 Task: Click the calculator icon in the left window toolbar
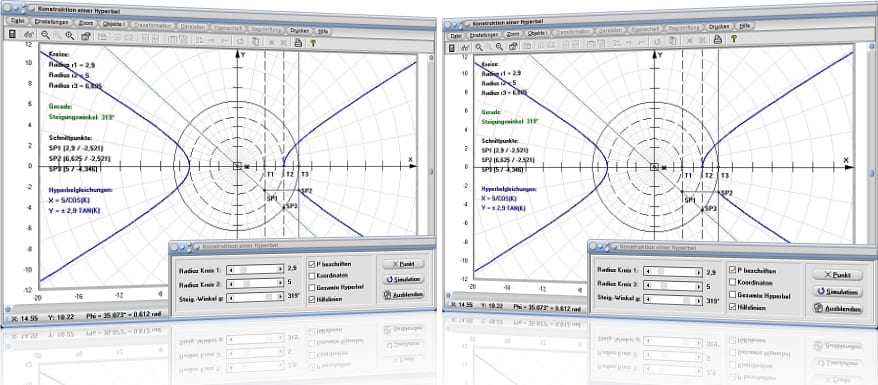click(12, 35)
